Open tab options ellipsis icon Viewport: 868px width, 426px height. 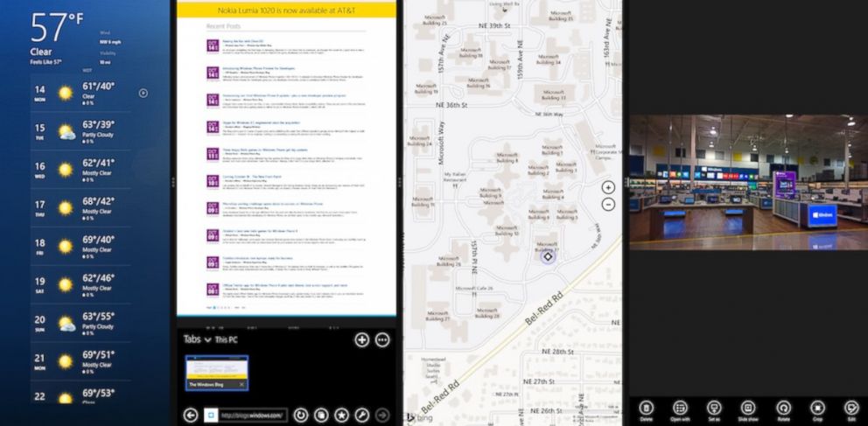382,339
